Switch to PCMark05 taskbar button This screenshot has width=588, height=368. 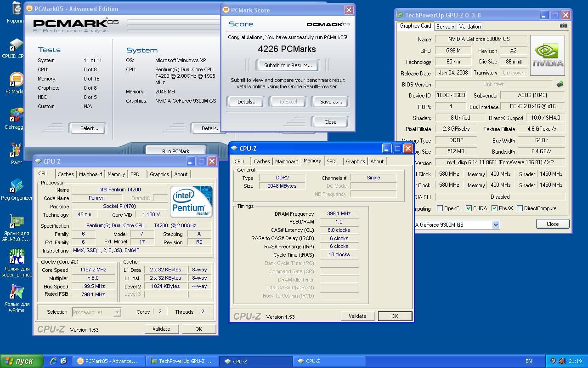coord(109,361)
